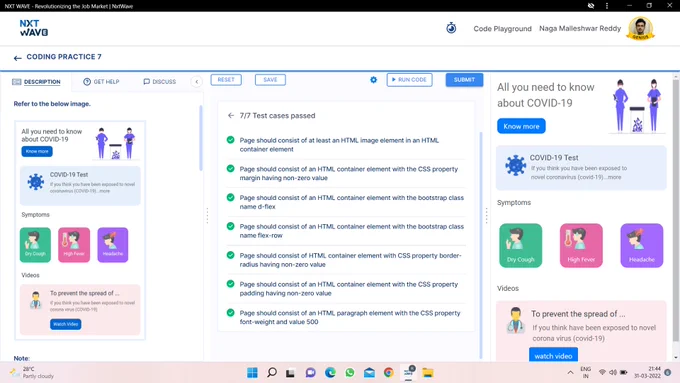This screenshot has height=383, width=680.
Task: Click check icon for padding non-zero test
Action: click(231, 284)
